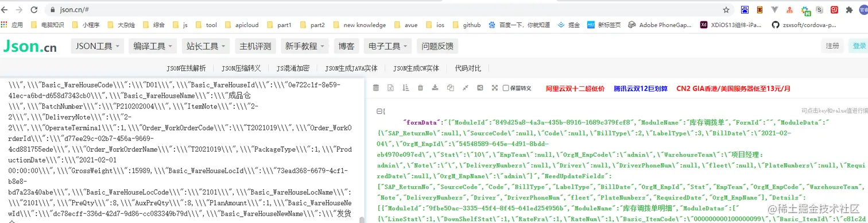Open the 主机评测 menu item

point(255,46)
